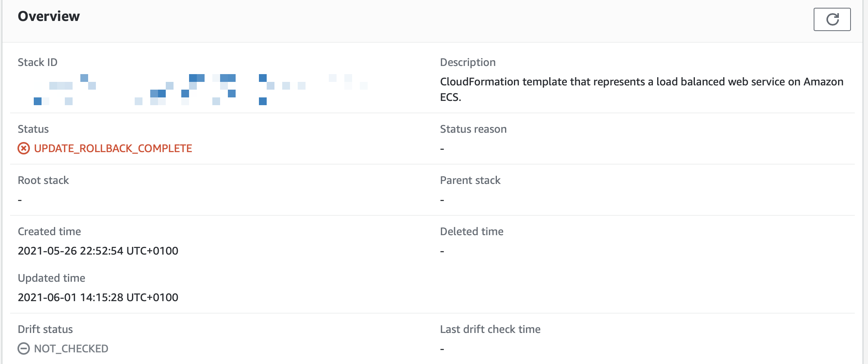Click the Status reason field value
Screen dimensions: 868x364
441,148
